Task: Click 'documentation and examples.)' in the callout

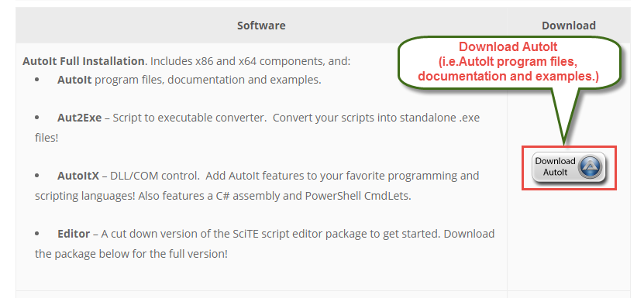Action: click(508, 77)
